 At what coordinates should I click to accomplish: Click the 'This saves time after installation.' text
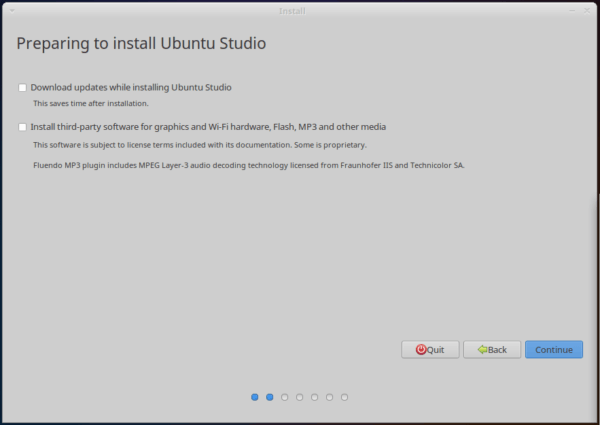pos(91,104)
